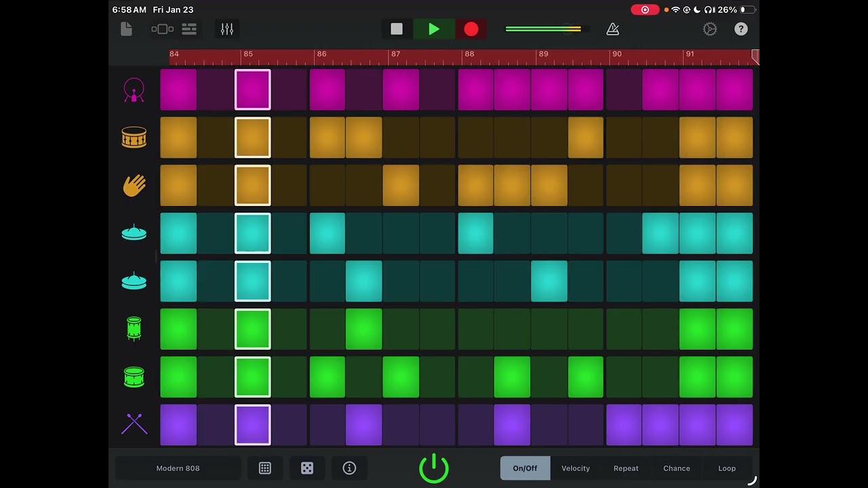
Task: Jump to bar 85 on the ruler
Action: [248, 54]
